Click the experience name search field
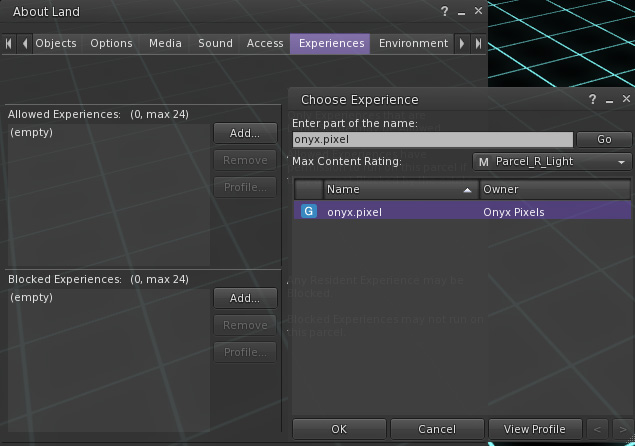Image resolution: width=635 pixels, height=446 pixels. click(x=433, y=139)
